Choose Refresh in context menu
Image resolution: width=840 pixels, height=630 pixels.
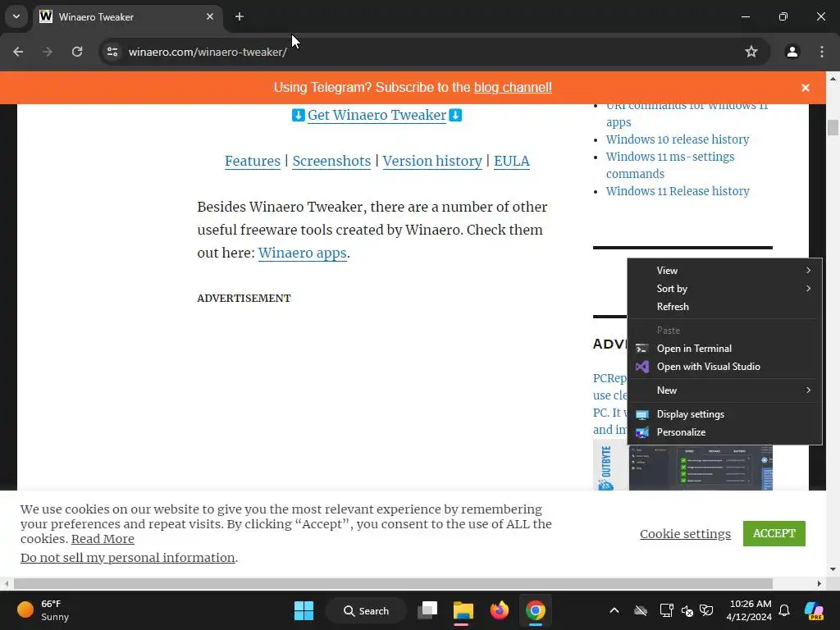[x=724, y=307]
